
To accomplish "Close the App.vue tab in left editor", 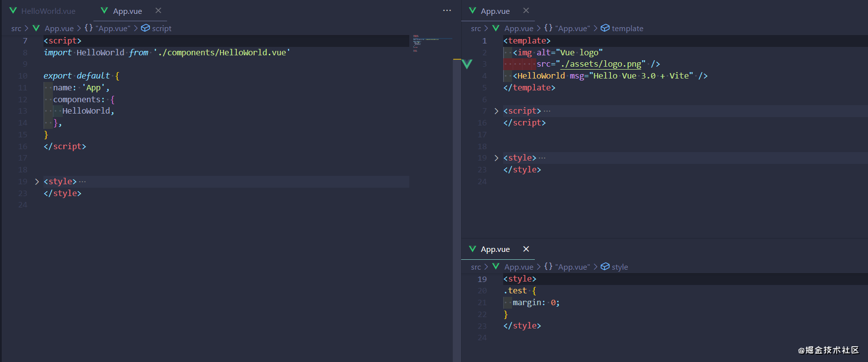I will click(158, 10).
